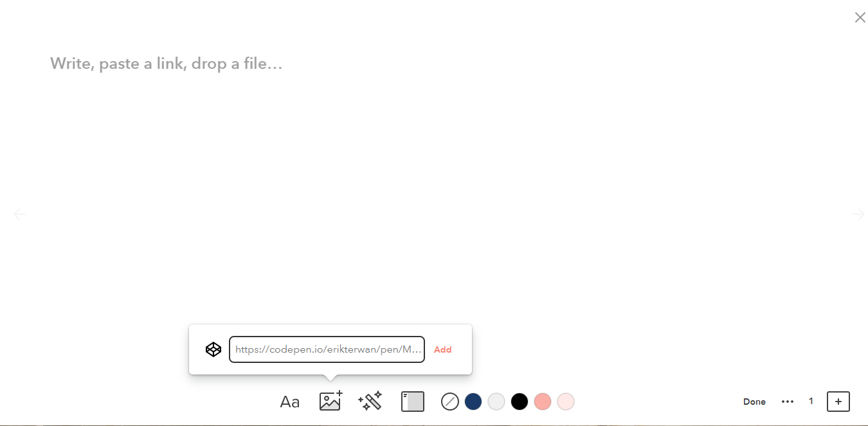Go to the previous card arrow

[20, 214]
